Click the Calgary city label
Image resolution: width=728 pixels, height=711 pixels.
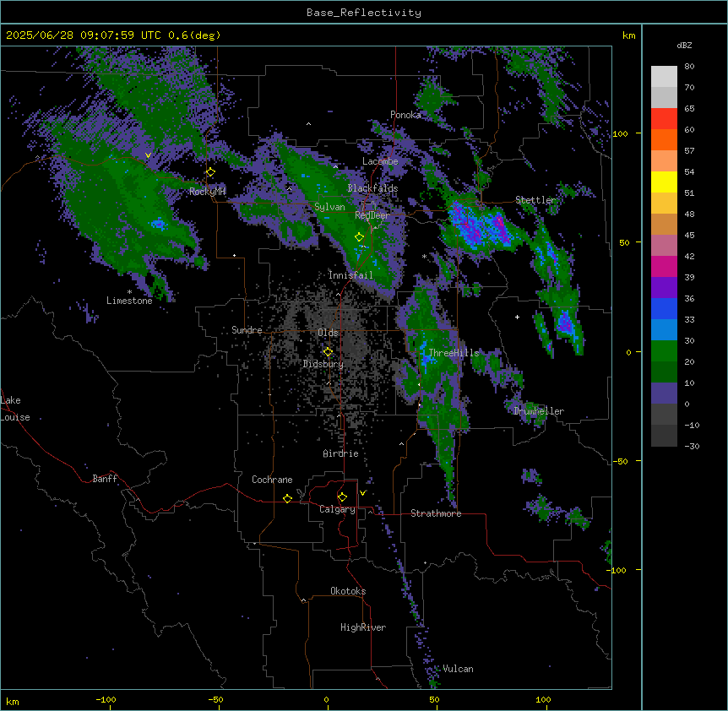click(337, 509)
